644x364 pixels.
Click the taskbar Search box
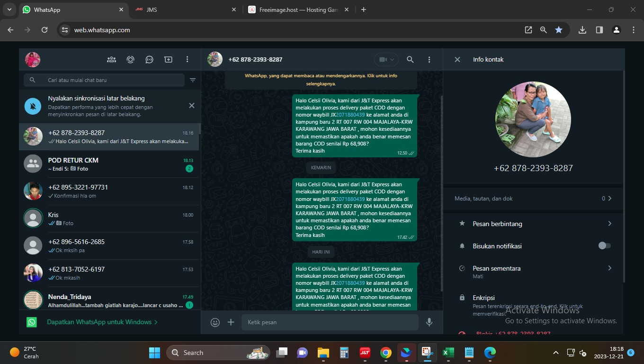(218, 353)
